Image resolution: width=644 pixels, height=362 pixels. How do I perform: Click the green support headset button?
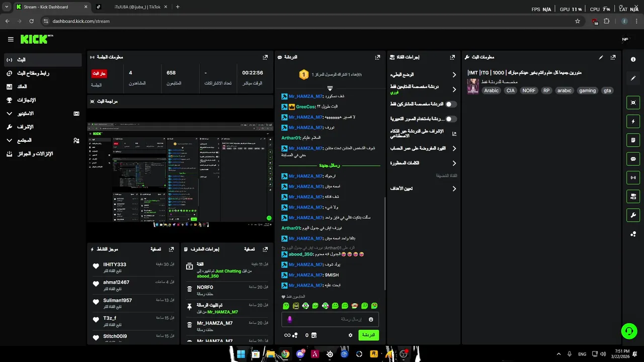pos(629,331)
